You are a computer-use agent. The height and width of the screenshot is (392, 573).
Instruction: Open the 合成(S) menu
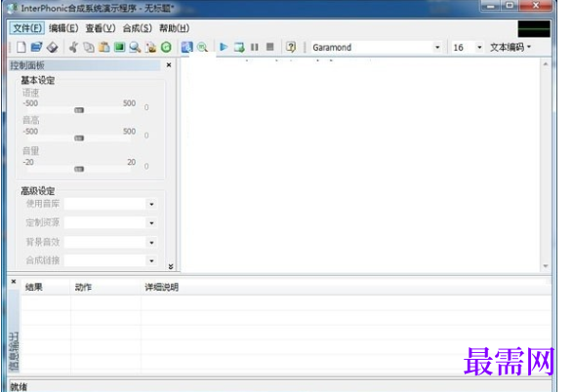[x=138, y=28]
